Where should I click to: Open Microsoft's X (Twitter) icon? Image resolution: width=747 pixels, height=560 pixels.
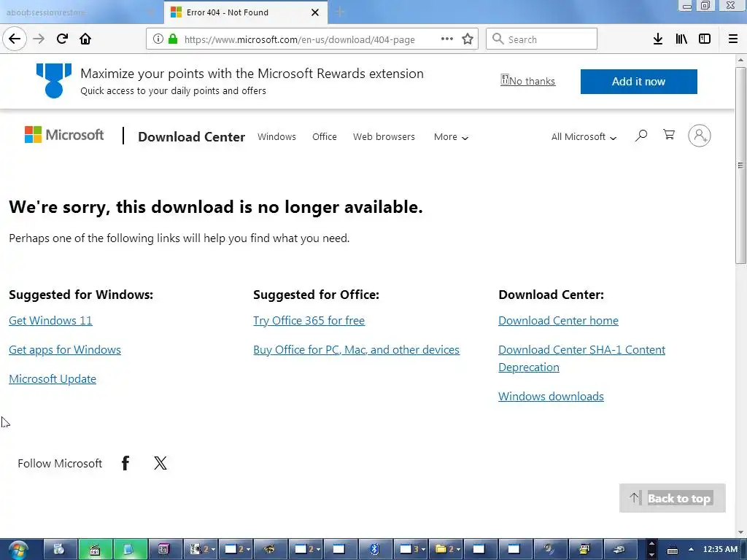click(160, 463)
